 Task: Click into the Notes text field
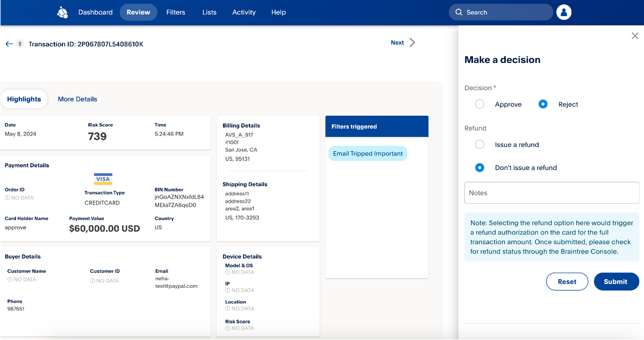[552, 193]
